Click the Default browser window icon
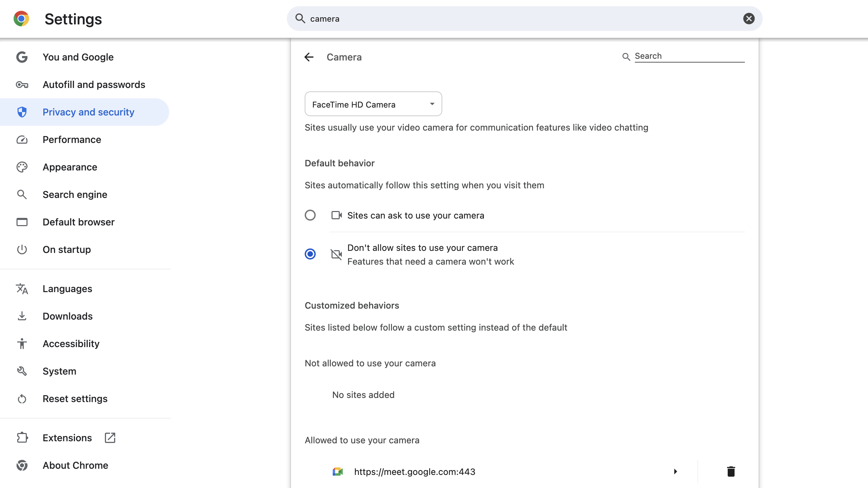This screenshot has width=868, height=488. [x=21, y=222]
